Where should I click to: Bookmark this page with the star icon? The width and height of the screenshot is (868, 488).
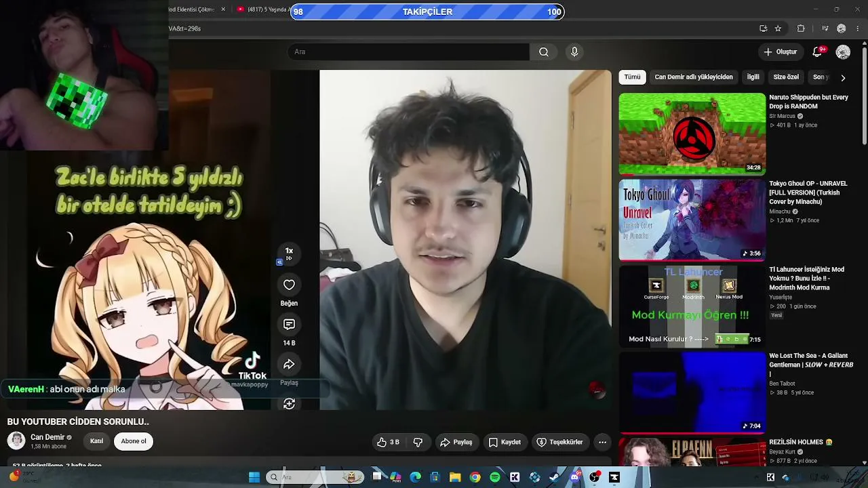(x=778, y=28)
